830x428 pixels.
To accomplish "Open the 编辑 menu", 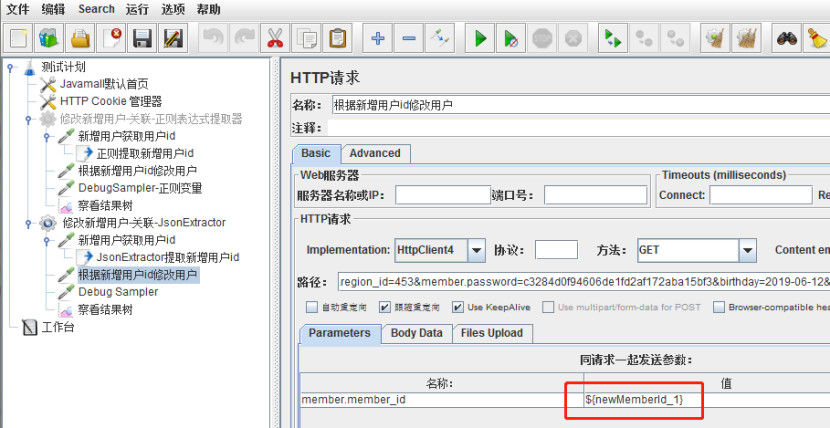I will 53,9.
